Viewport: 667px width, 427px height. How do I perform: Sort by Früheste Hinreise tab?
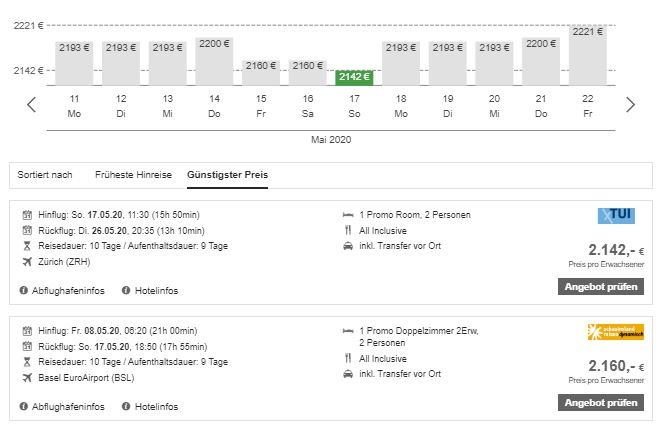pos(133,175)
